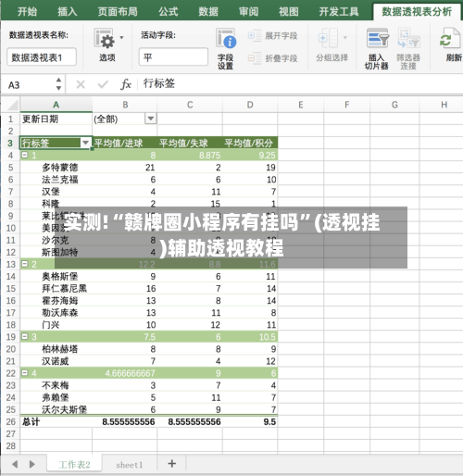
Task: Select the 奥格斯堡 cell
Action: [56, 276]
